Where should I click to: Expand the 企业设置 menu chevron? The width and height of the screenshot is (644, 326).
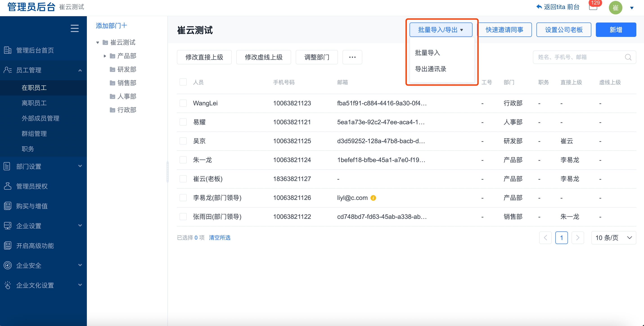point(80,225)
